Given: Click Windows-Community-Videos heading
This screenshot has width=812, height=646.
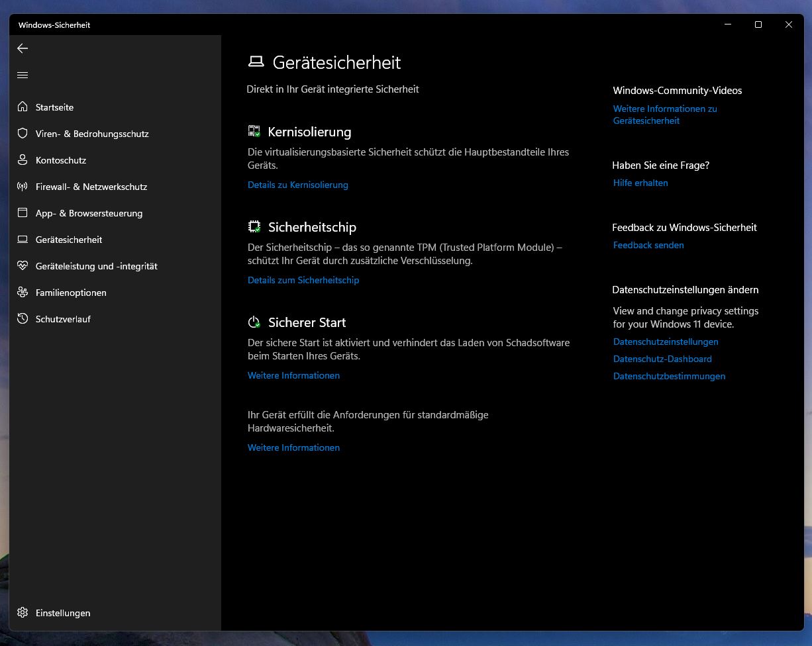Looking at the screenshot, I should pos(678,91).
